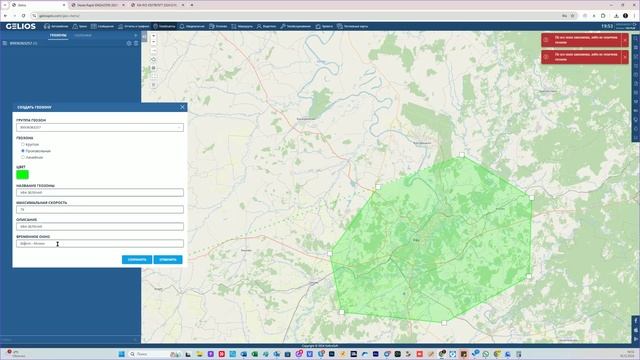Add a new geozone with the plus icon
The width and height of the screenshot is (640, 360).
pyautogui.click(x=136, y=36)
